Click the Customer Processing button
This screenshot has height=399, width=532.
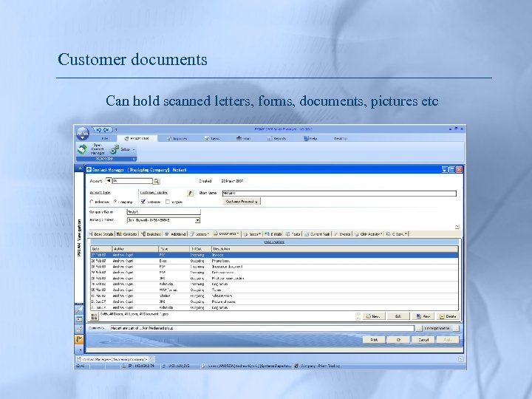pos(243,201)
